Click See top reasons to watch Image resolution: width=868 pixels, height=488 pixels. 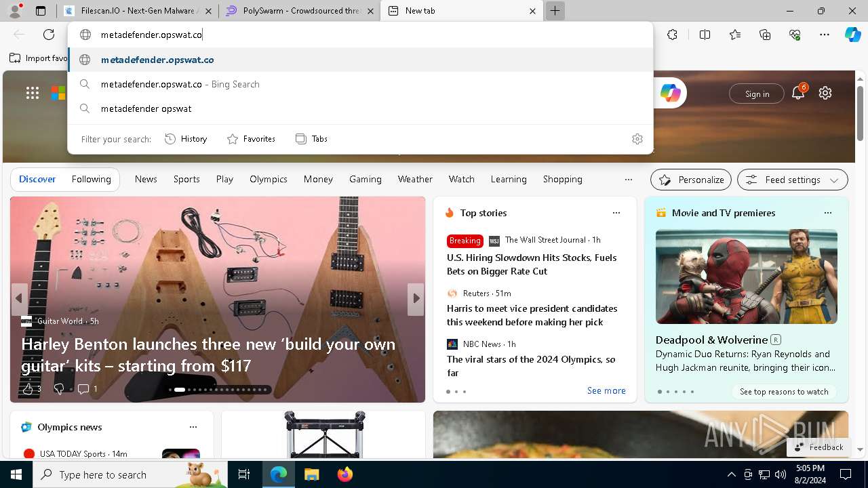pos(784,392)
